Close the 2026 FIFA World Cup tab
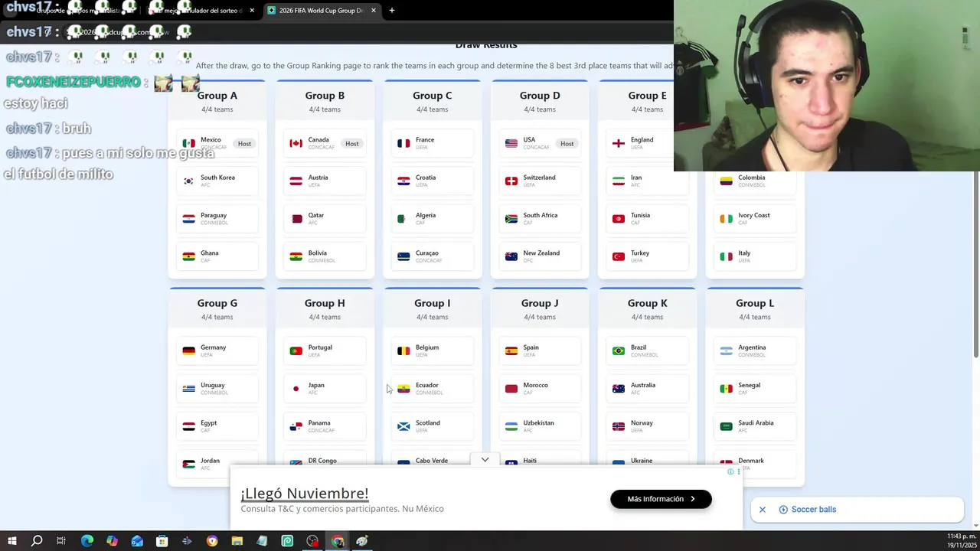 point(374,11)
